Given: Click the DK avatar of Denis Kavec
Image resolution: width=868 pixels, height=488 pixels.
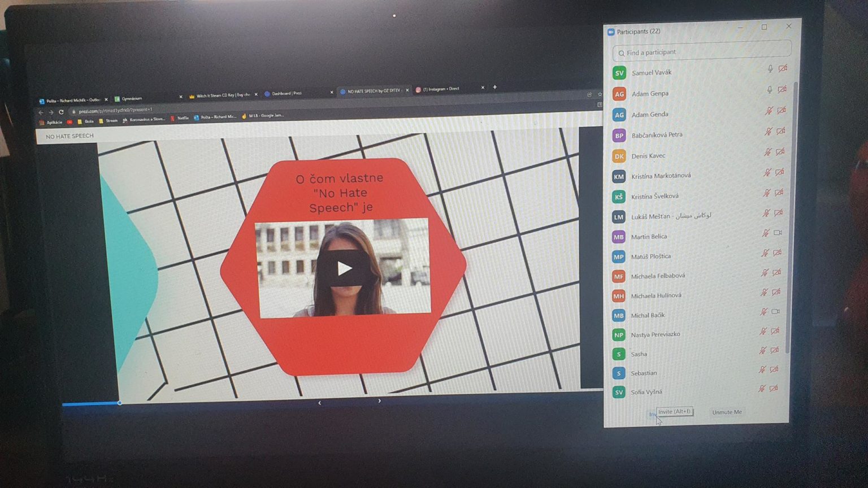Looking at the screenshot, I should (619, 156).
